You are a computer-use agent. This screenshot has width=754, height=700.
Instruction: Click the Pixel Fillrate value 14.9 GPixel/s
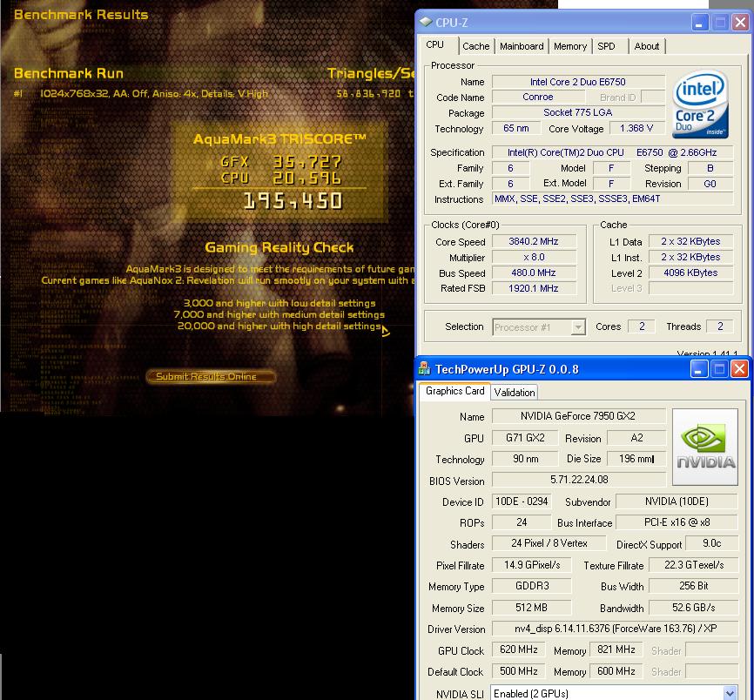532,565
